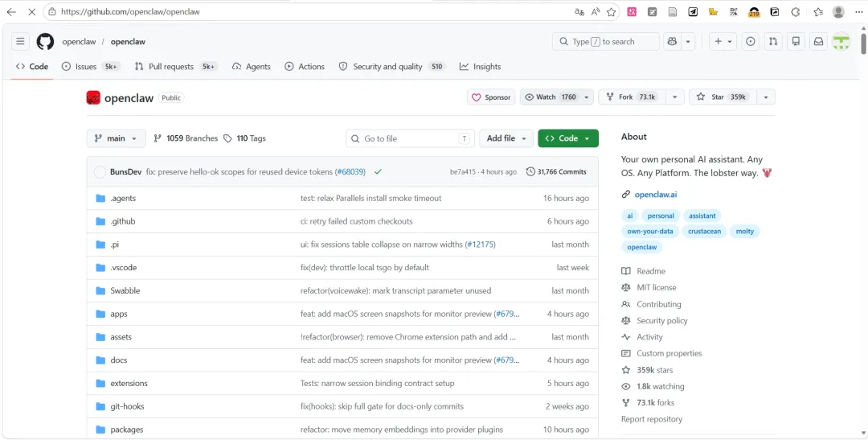Open the 1059 Branches link
Image resolution: width=868 pixels, height=440 pixels.
pyautogui.click(x=186, y=138)
